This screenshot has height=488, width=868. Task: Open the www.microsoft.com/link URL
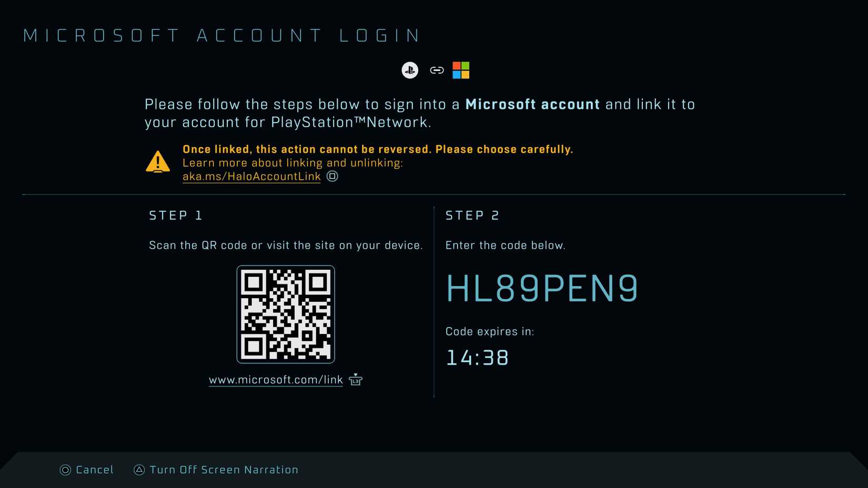pyautogui.click(x=276, y=380)
